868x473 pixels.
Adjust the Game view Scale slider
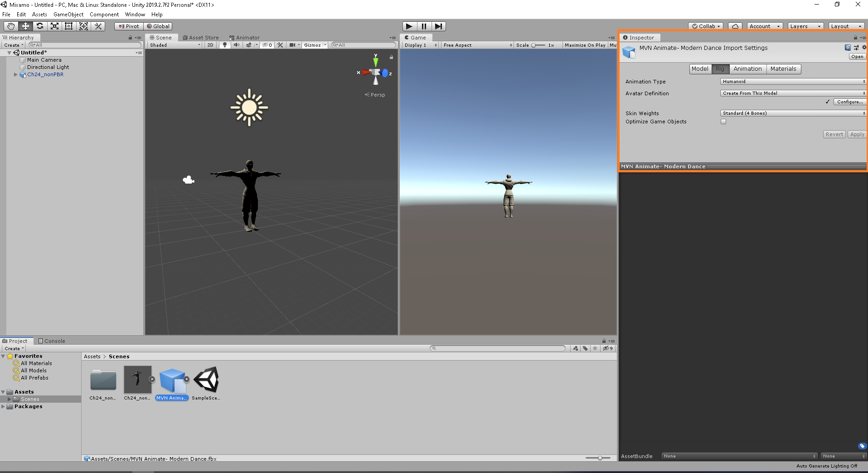click(534, 45)
